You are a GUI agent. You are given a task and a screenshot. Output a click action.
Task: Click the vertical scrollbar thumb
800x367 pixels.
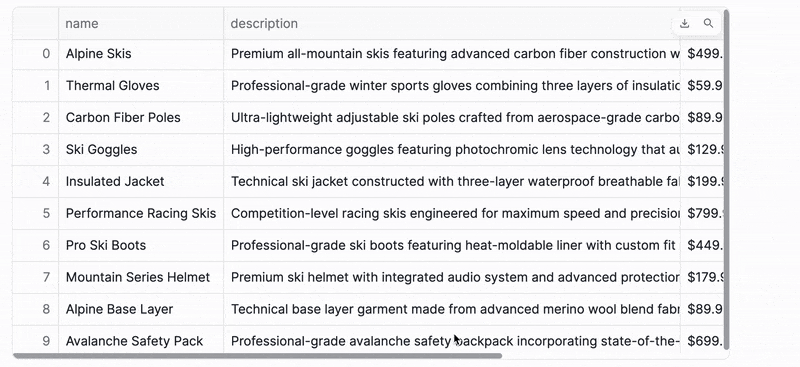[727, 179]
